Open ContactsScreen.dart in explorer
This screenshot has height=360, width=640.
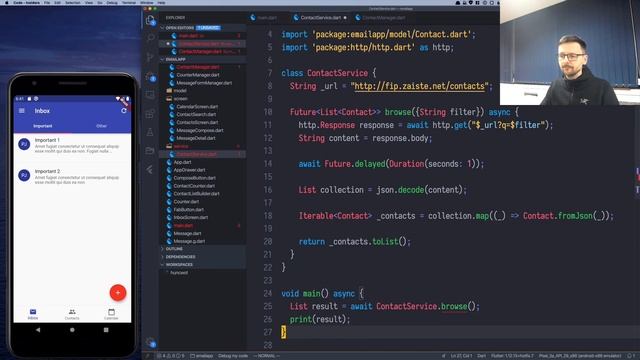click(x=197, y=122)
